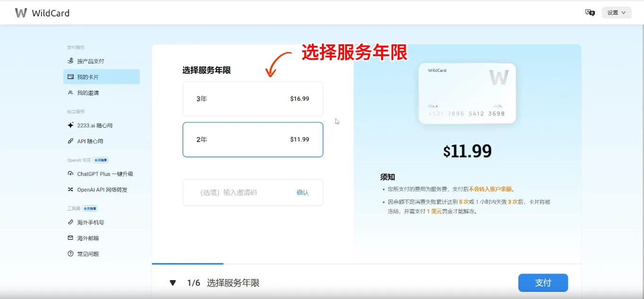Click the 不会转入账户余额 highlighted note
The width and height of the screenshot is (644, 299).
tap(490, 189)
